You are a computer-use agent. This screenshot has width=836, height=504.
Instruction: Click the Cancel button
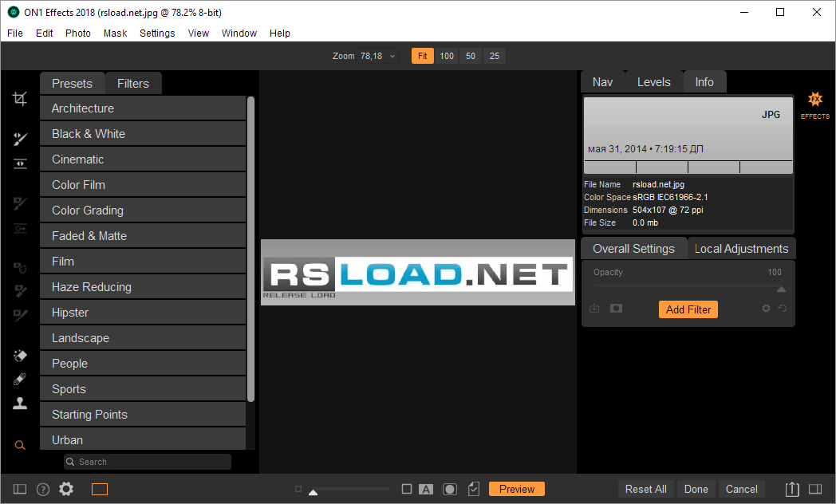742,489
